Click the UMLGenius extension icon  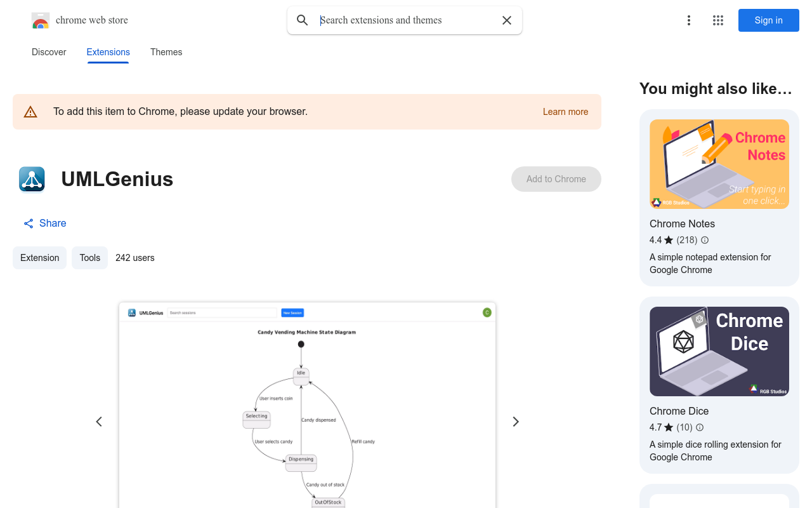32,179
